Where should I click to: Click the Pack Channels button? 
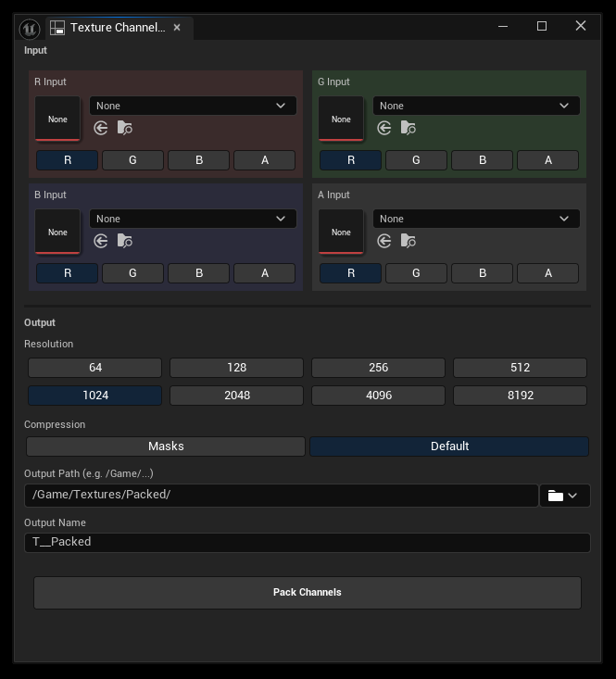coord(308,593)
